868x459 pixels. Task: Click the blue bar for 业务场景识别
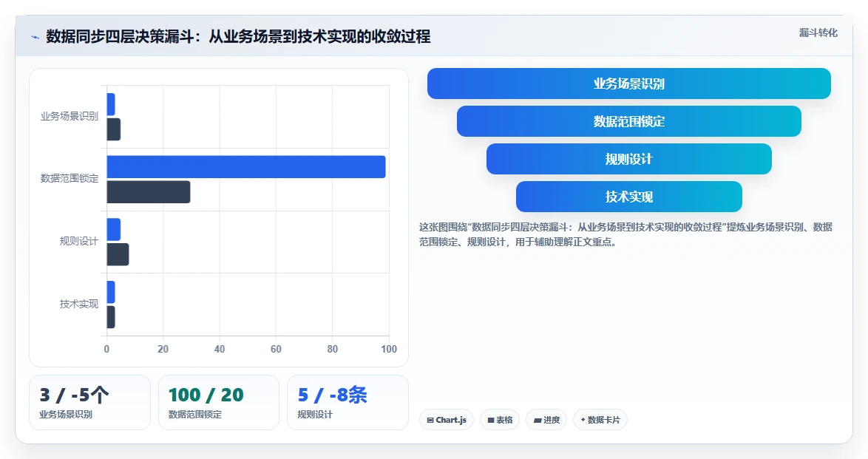(x=111, y=104)
